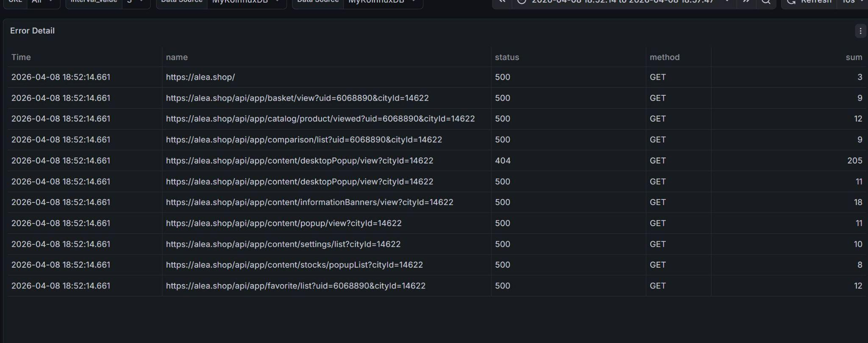Select the favorite/list URL cell
Viewport: 868px width, 343px height.
(296, 286)
